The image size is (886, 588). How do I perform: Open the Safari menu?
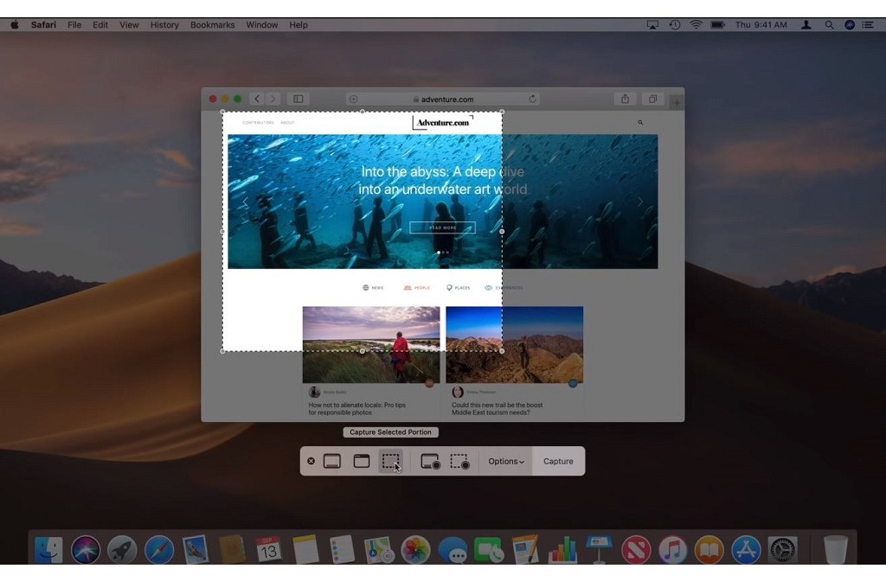pos(43,25)
